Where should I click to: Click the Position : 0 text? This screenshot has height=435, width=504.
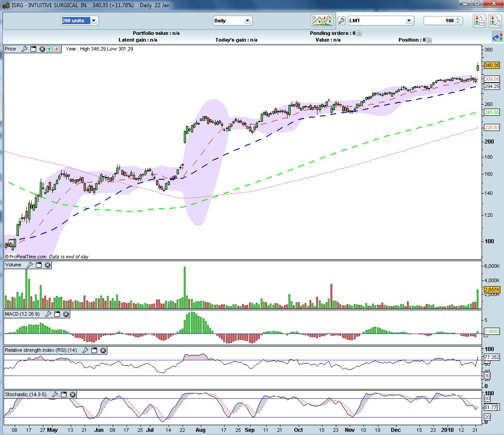412,40
